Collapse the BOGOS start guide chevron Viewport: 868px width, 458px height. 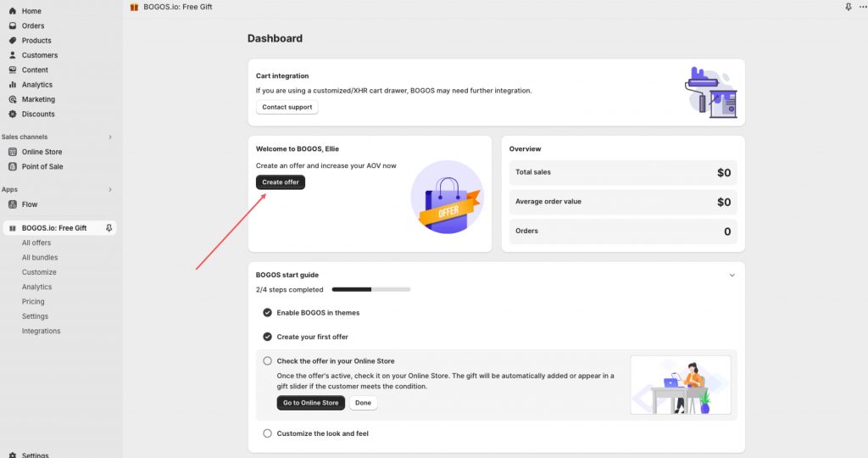pos(732,276)
